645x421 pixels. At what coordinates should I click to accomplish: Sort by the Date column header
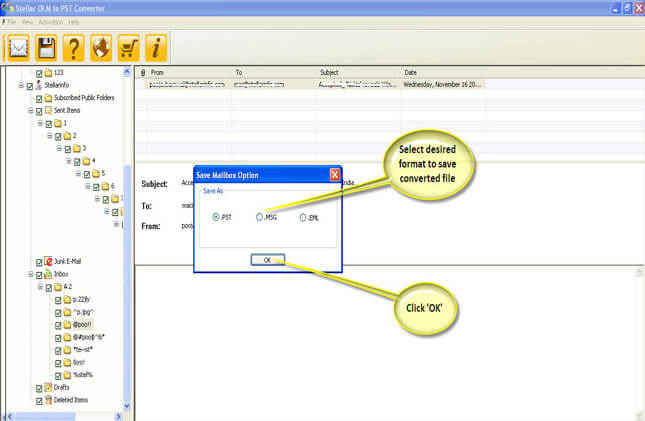pos(410,72)
